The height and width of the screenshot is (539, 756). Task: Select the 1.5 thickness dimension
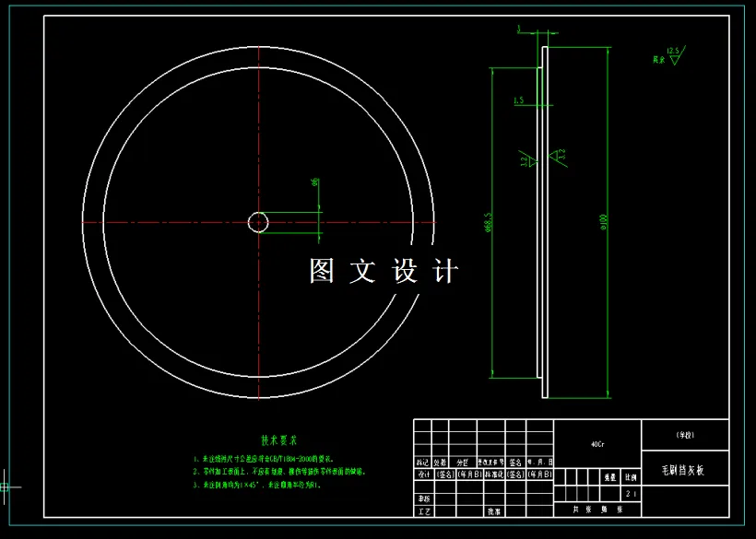point(519,100)
